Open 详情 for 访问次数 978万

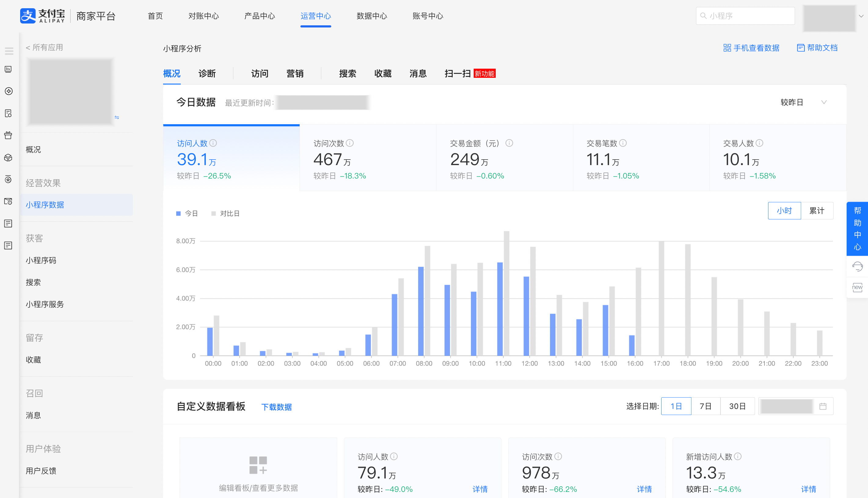point(644,489)
